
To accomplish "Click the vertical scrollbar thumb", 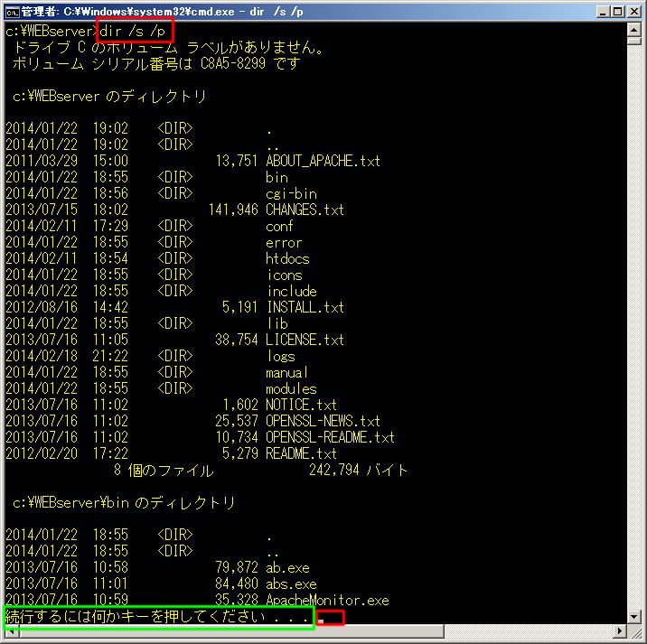I will click(633, 41).
